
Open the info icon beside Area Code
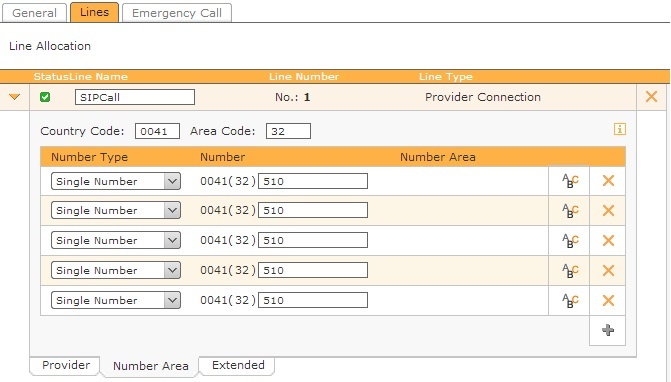(x=620, y=129)
